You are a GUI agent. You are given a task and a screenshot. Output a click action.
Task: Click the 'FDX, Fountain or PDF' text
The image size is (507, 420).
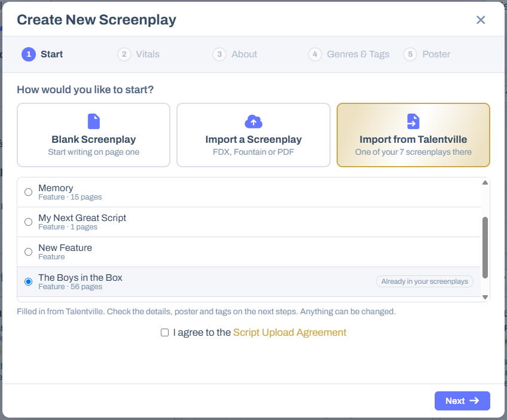(x=253, y=152)
